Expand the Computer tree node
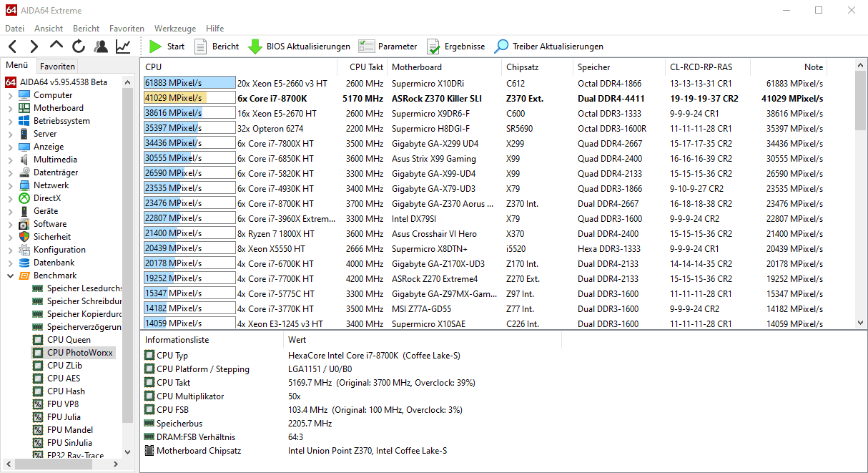This screenshot has width=868, height=473. coord(10,95)
